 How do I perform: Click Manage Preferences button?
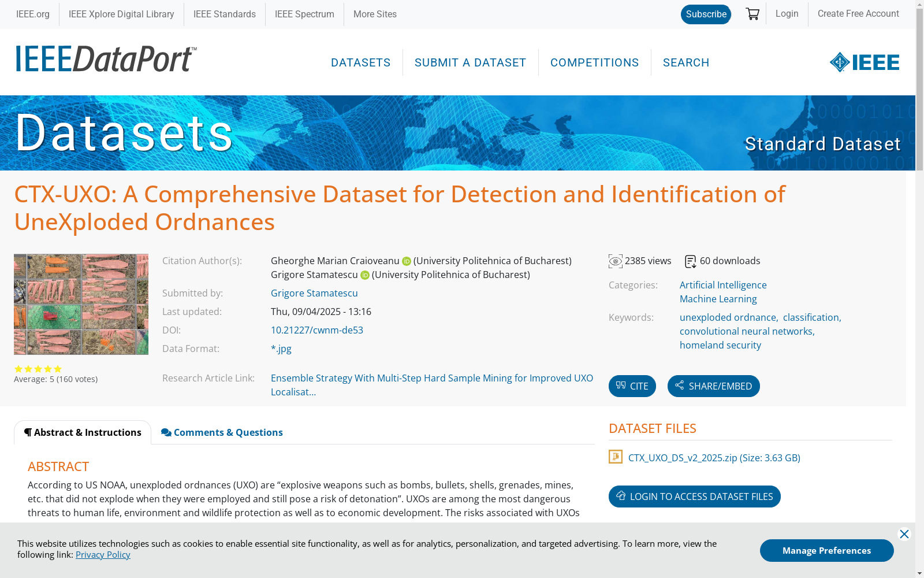pyautogui.click(x=827, y=550)
